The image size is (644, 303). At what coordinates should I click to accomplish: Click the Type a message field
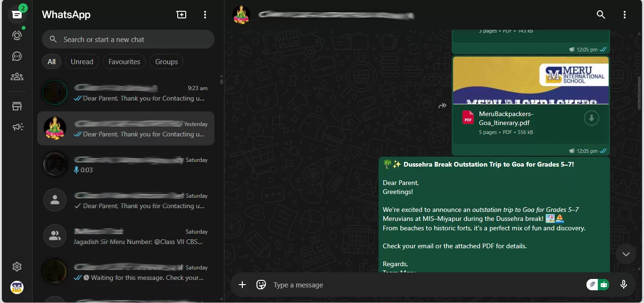pyautogui.click(x=424, y=285)
